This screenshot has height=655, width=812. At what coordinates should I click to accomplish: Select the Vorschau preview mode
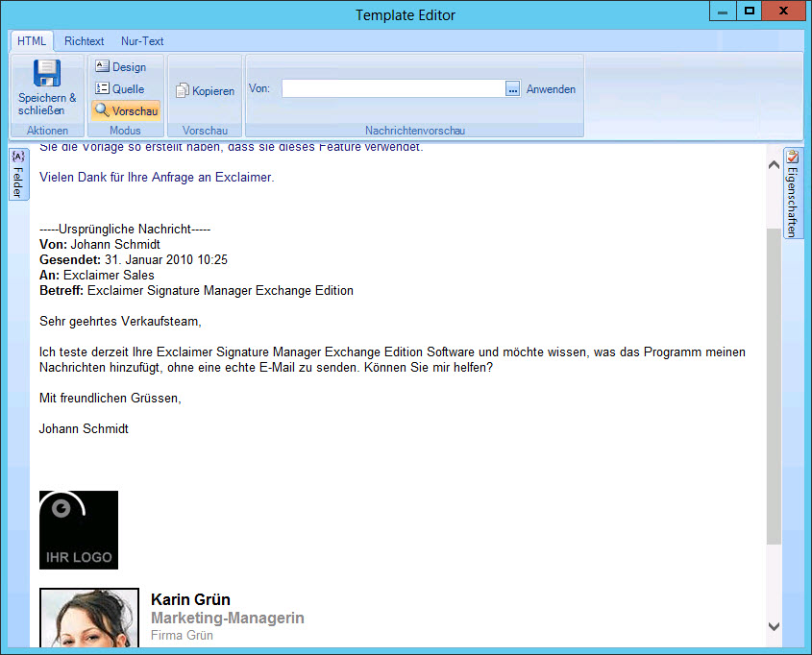coord(126,110)
